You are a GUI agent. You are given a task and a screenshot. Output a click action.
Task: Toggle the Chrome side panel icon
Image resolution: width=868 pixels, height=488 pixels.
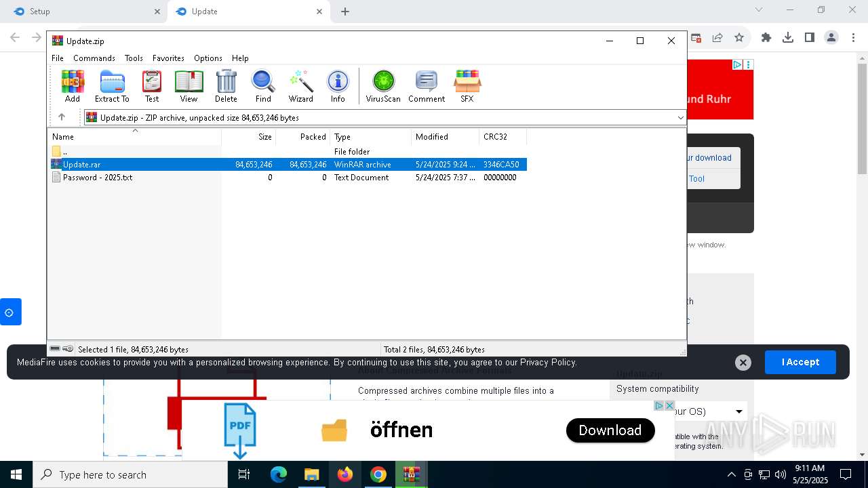(810, 38)
